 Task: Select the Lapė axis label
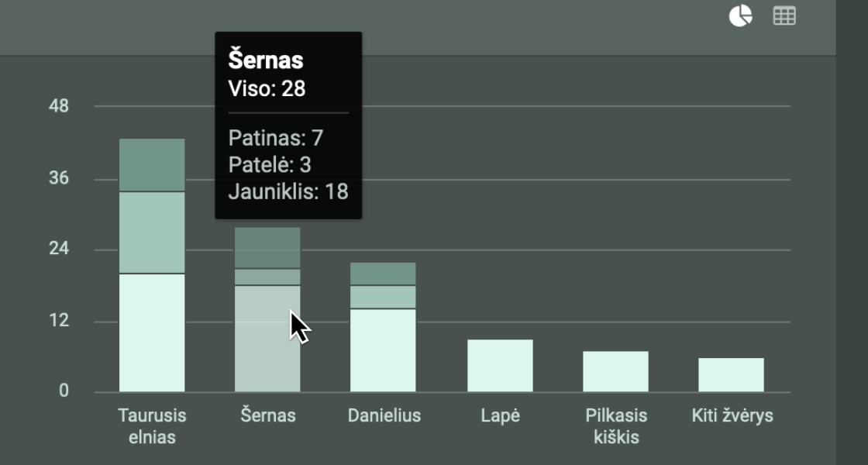[x=500, y=415]
